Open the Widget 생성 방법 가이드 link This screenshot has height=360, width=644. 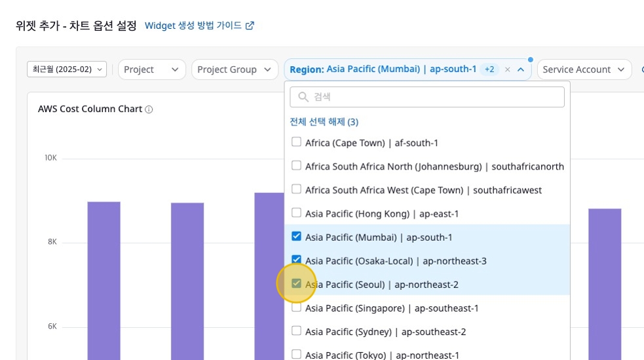point(193,26)
